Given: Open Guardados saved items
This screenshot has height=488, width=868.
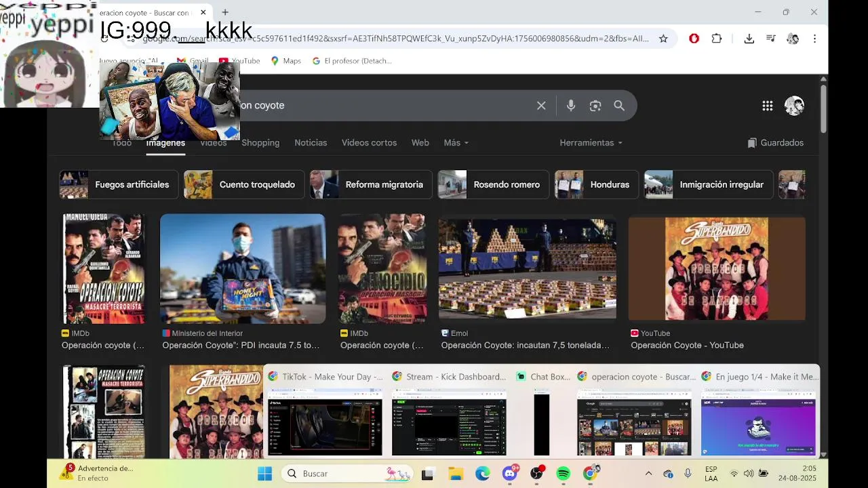Looking at the screenshot, I should [x=775, y=143].
